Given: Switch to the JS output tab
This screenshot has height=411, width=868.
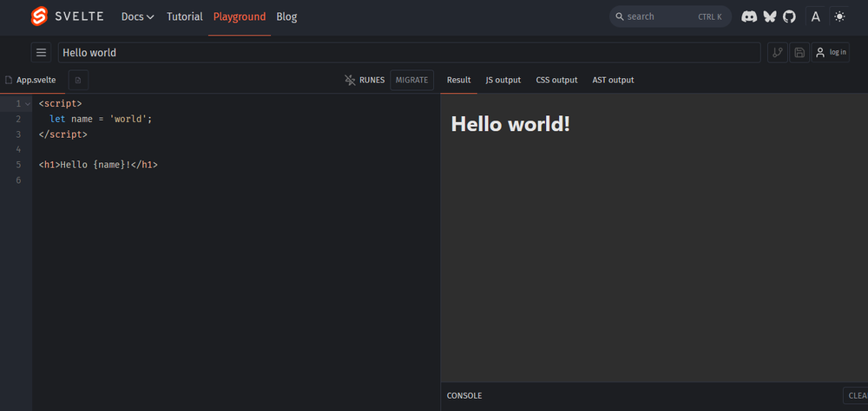Looking at the screenshot, I should [x=503, y=81].
